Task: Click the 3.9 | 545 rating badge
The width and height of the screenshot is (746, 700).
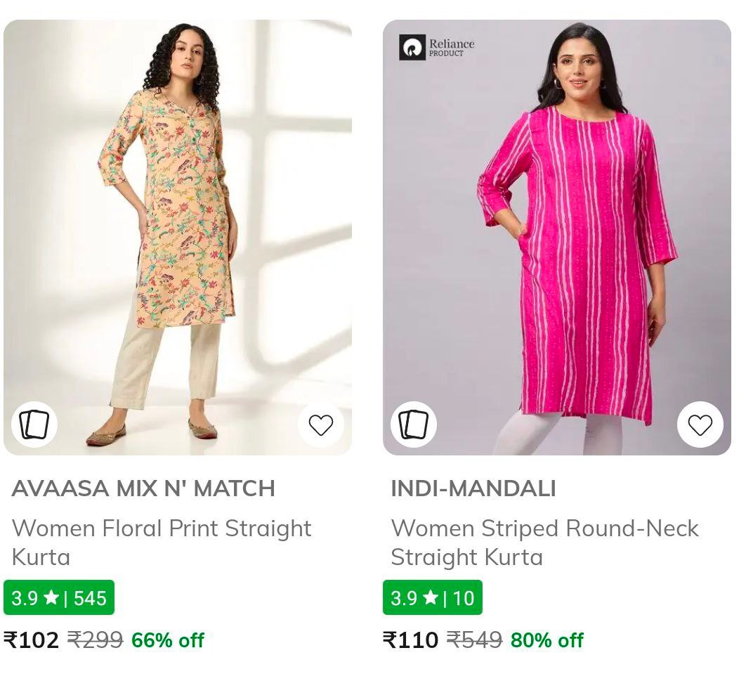Action: pos(59,597)
